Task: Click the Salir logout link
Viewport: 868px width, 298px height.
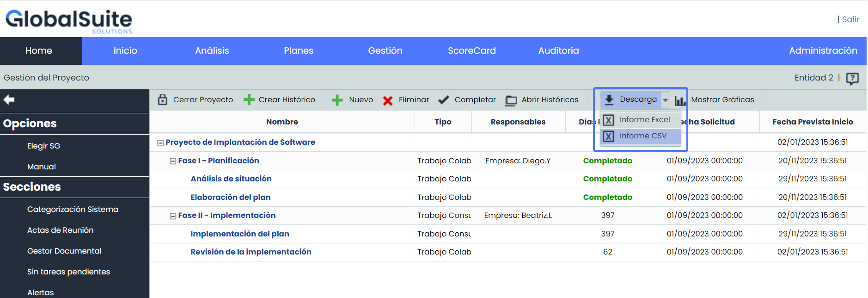Action: 850,19
